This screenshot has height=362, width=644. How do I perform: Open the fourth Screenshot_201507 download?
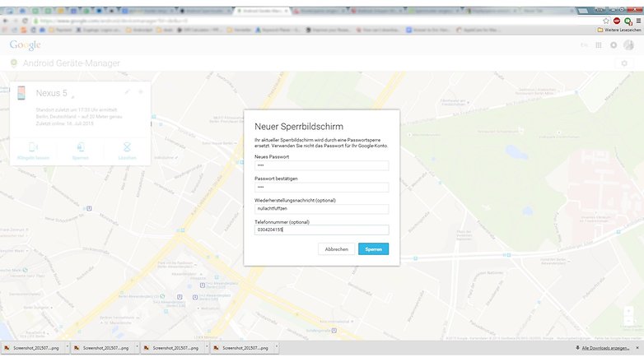pos(241,348)
